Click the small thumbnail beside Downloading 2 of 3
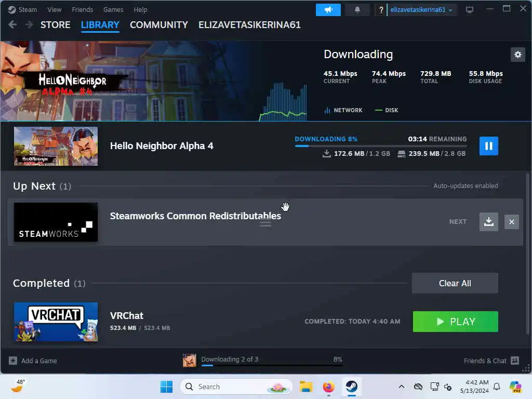 point(189,361)
